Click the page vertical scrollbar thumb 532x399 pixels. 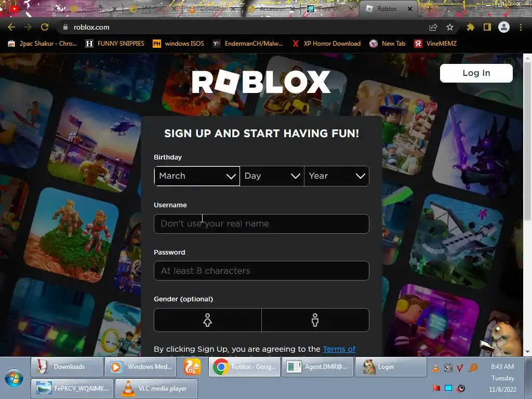coord(527,142)
